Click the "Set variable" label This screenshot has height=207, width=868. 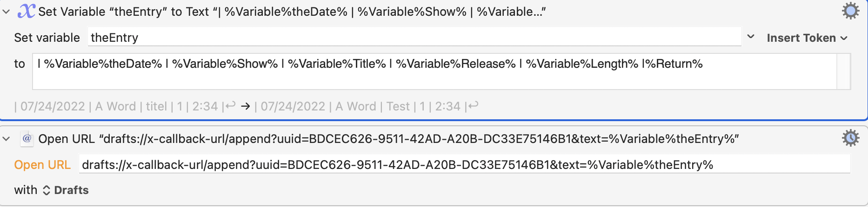(x=47, y=38)
